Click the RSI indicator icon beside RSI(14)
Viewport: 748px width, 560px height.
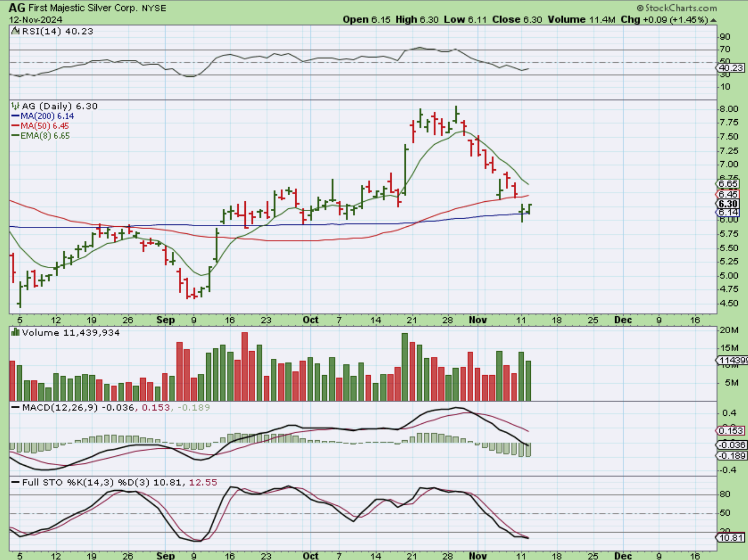[15, 31]
